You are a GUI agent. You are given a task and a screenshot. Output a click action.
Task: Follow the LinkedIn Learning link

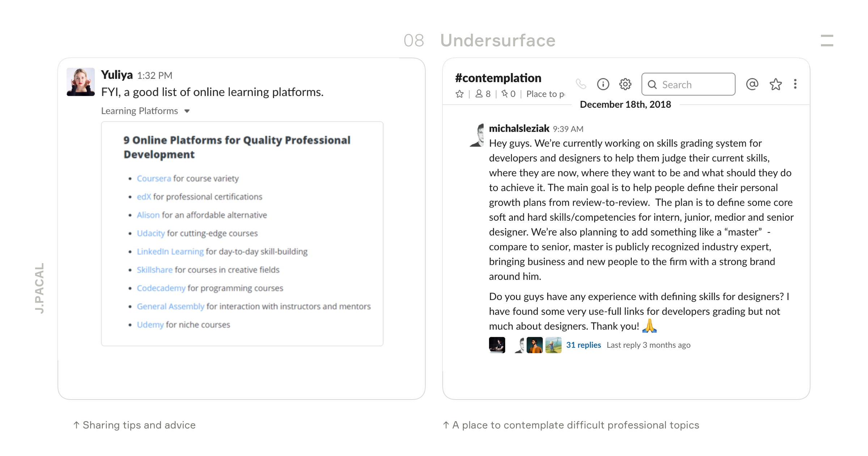pos(170,252)
